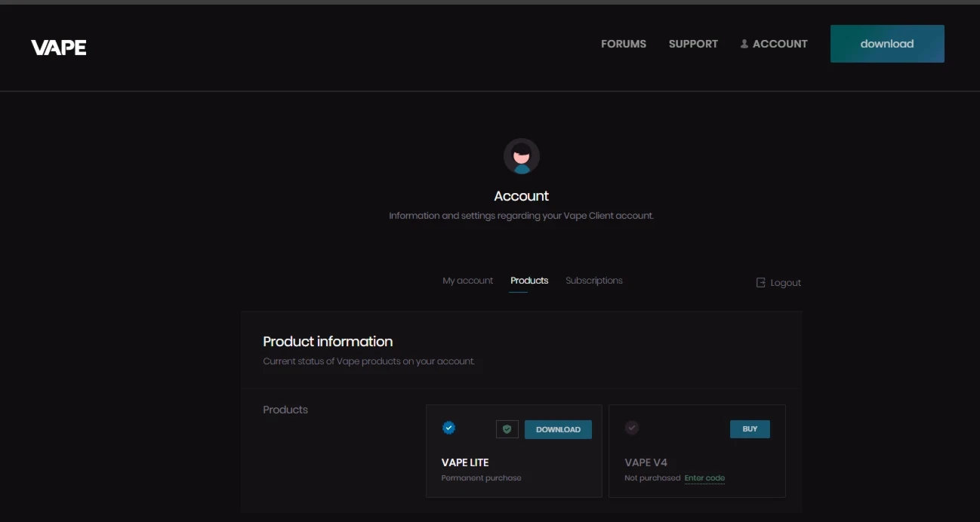
Task: Select the Products tab
Action: (529, 281)
